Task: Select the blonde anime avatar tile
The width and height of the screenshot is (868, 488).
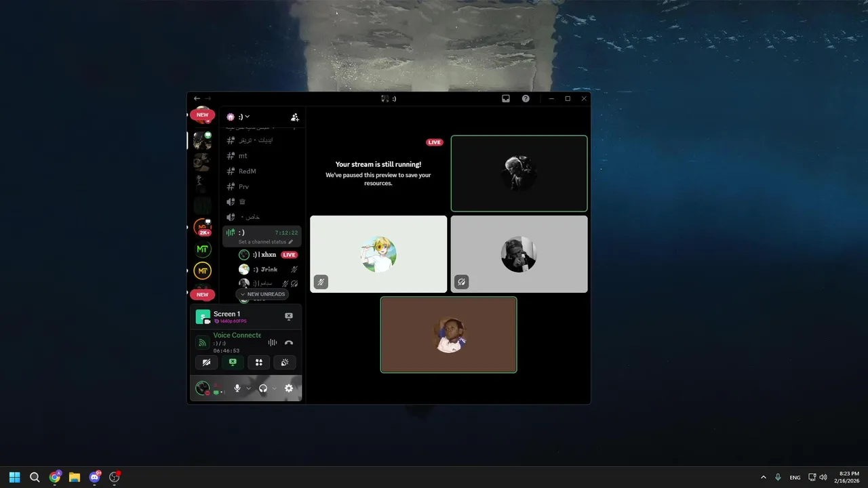Action: pos(378,254)
